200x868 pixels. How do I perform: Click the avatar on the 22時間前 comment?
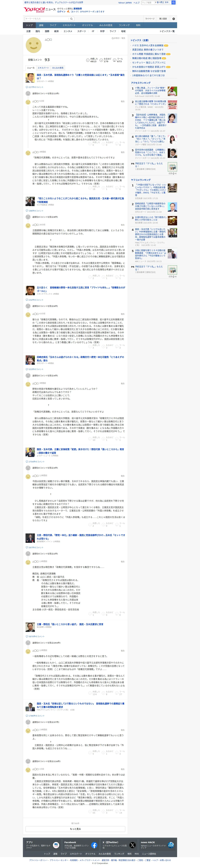(28, 651)
